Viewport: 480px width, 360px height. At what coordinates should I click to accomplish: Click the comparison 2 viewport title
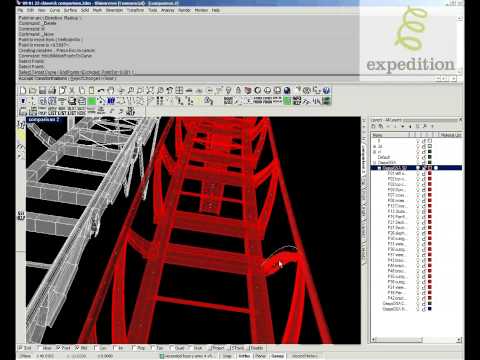point(44,119)
